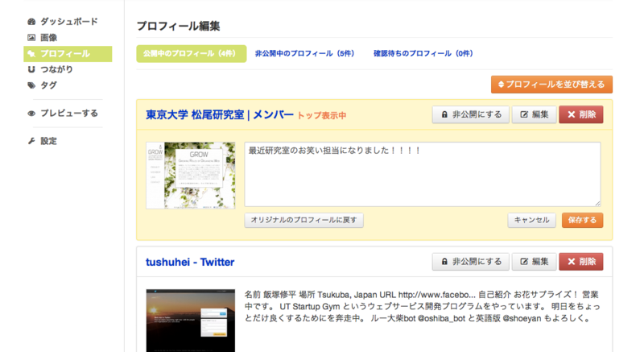Click X icon in 松尾研究室 削除 button

pos(572,114)
